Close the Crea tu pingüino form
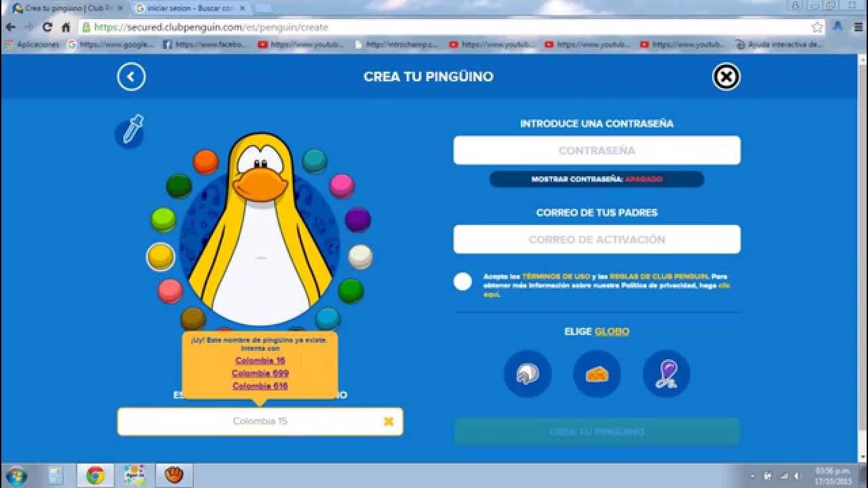 (726, 77)
